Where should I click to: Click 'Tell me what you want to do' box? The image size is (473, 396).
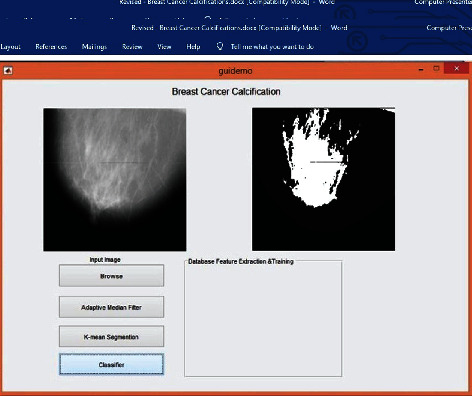pos(272,47)
